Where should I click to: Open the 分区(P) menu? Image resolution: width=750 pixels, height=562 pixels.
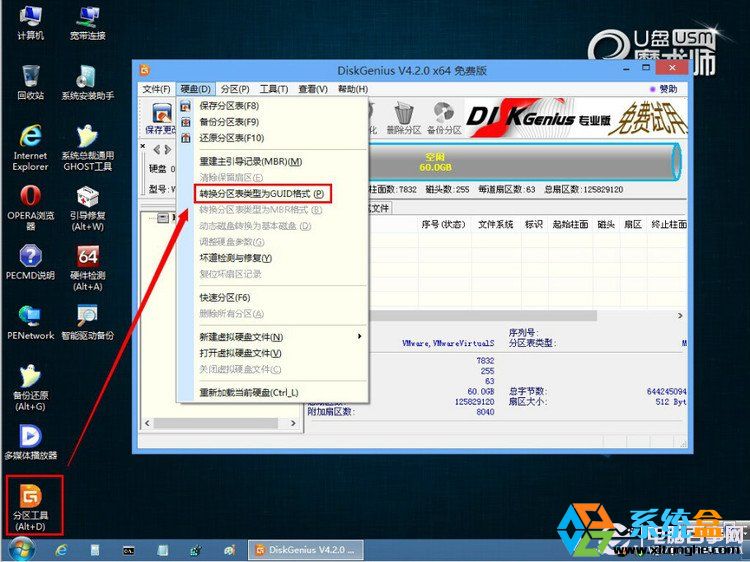pyautogui.click(x=236, y=89)
